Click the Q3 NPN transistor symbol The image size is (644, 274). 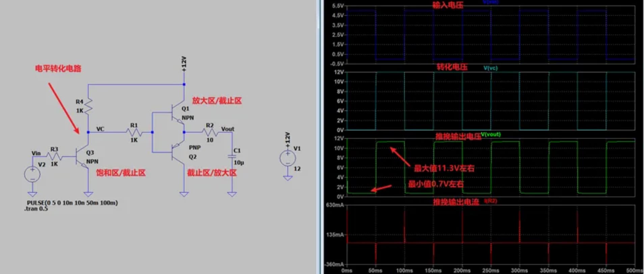click(x=82, y=157)
